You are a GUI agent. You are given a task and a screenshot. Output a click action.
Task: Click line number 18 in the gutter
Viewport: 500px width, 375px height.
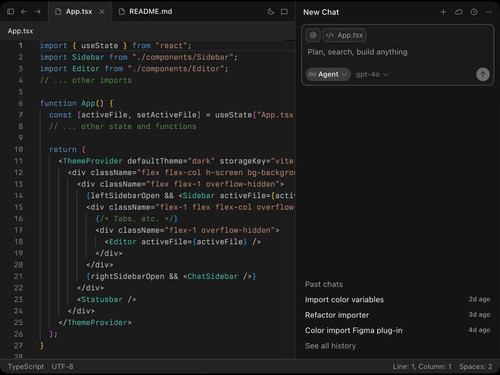pyautogui.click(x=19, y=242)
